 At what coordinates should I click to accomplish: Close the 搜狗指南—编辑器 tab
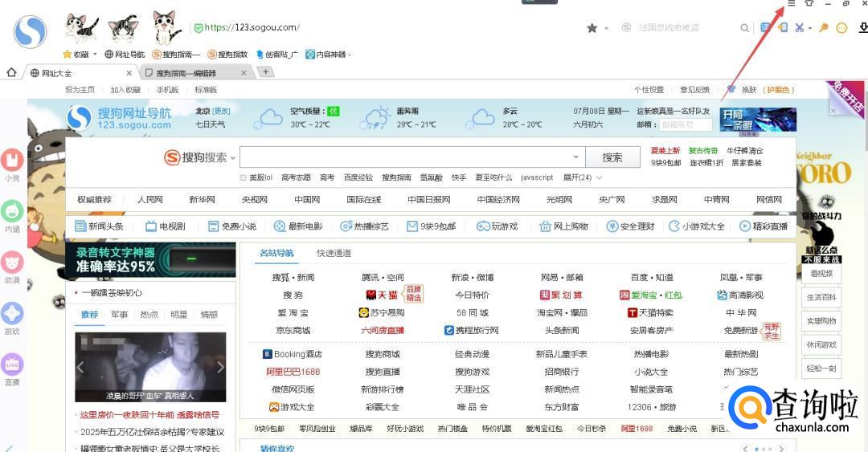pos(244,72)
